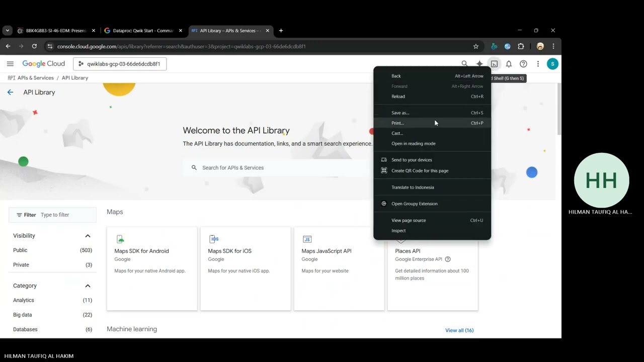
Task: Open a new browser tab
Action: (x=281, y=31)
